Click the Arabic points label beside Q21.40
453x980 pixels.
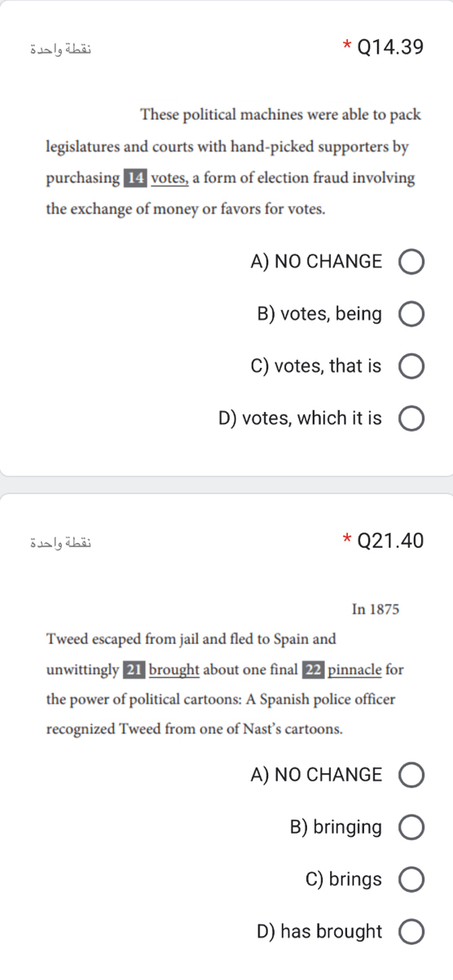point(73,540)
